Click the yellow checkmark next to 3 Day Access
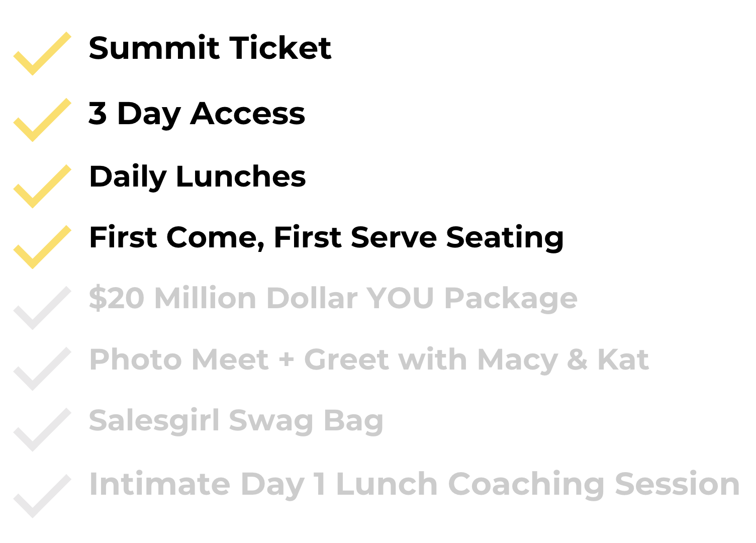The width and height of the screenshot is (756, 543). tap(41, 121)
